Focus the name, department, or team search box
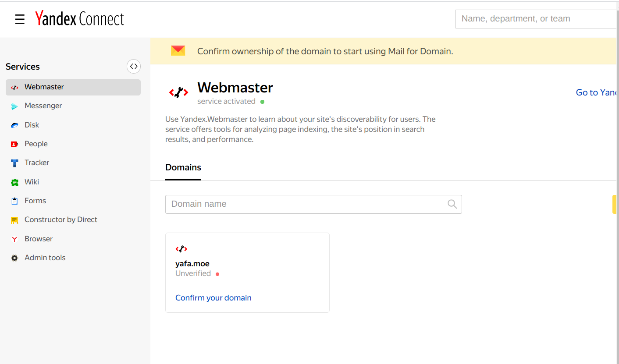Image resolution: width=619 pixels, height=364 pixels. (x=536, y=19)
